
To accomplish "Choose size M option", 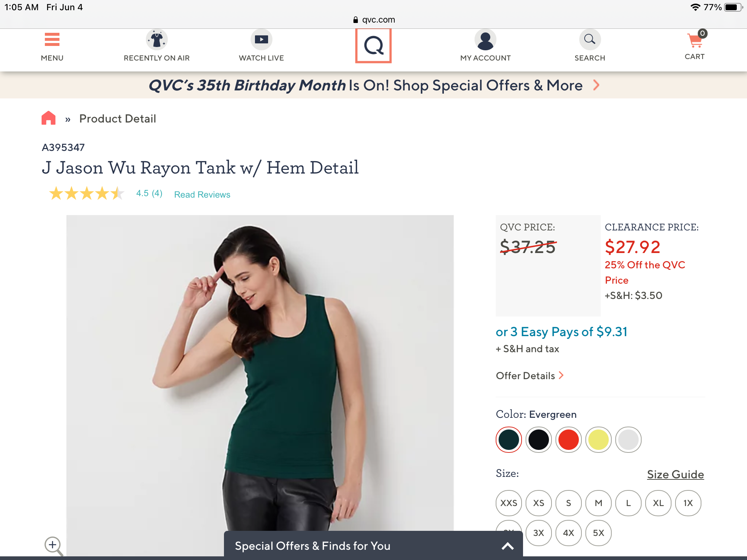I will pos(598,503).
